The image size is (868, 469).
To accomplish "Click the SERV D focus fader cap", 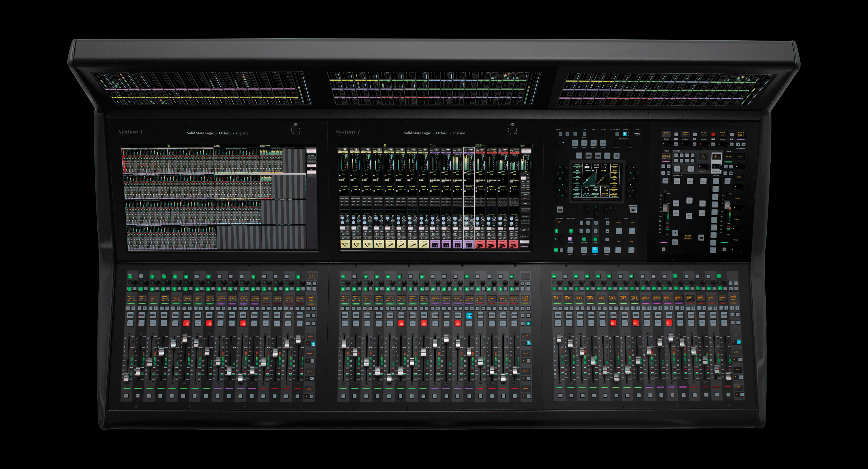I will pyautogui.click(x=665, y=207).
